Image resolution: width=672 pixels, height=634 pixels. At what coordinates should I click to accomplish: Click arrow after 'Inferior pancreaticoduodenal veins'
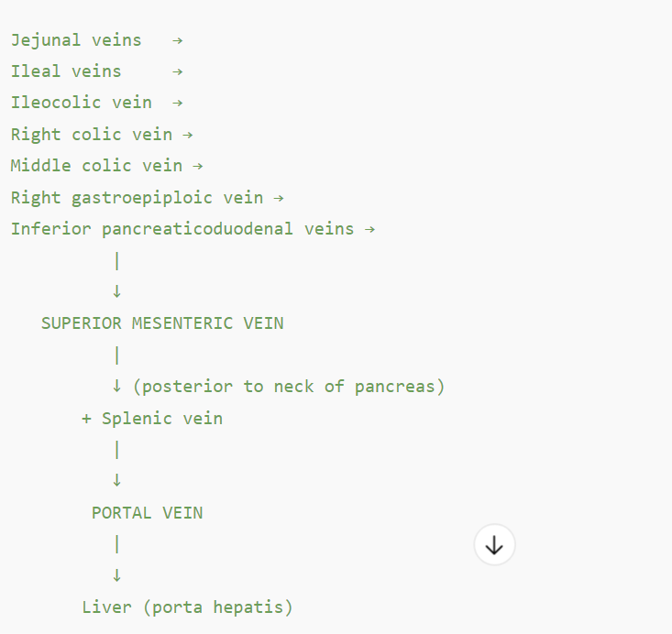coord(369,229)
